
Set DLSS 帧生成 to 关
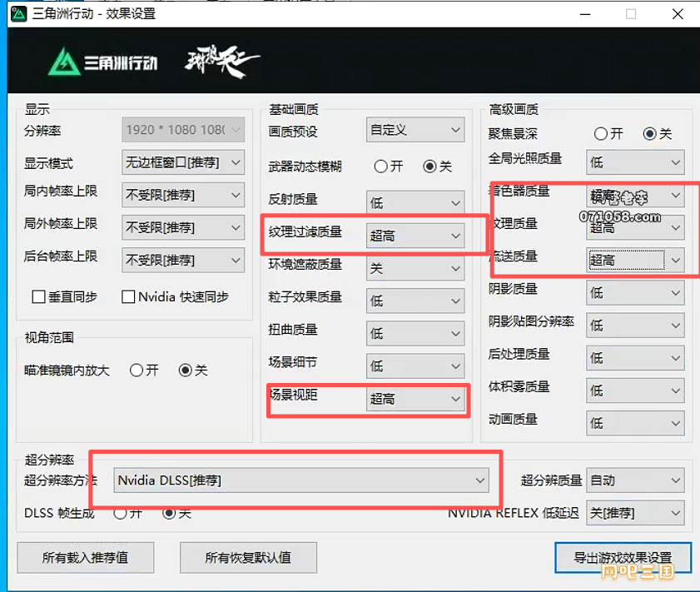pos(170,514)
